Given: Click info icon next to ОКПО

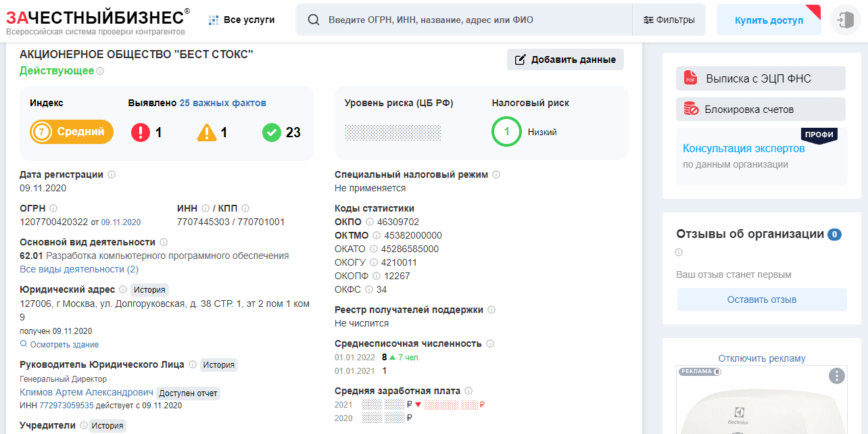Looking at the screenshot, I should (x=370, y=222).
